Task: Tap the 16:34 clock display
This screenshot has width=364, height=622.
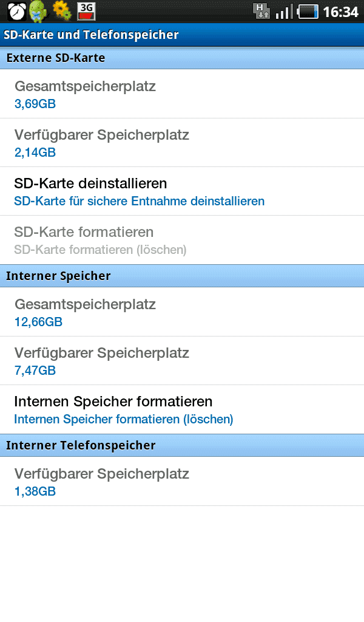Action: tap(340, 12)
